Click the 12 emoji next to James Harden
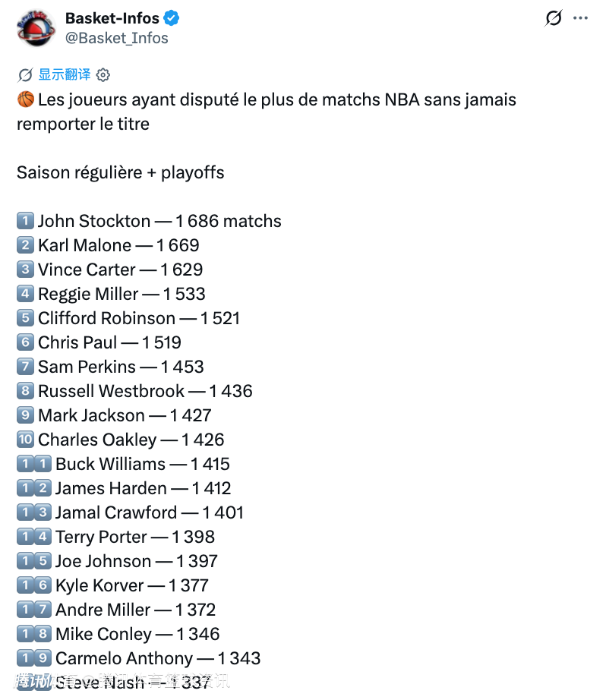The height and width of the screenshot is (700, 606). [x=34, y=488]
